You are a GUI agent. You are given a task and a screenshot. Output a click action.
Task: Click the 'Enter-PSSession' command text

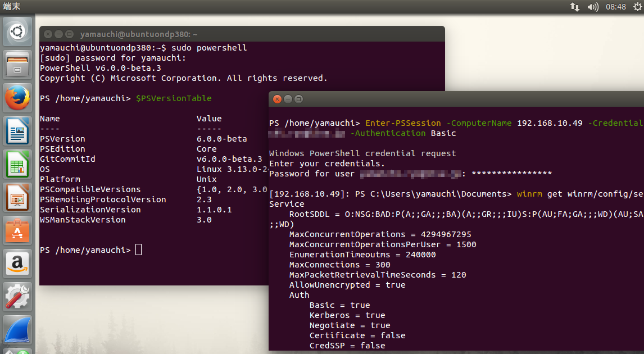tap(403, 123)
